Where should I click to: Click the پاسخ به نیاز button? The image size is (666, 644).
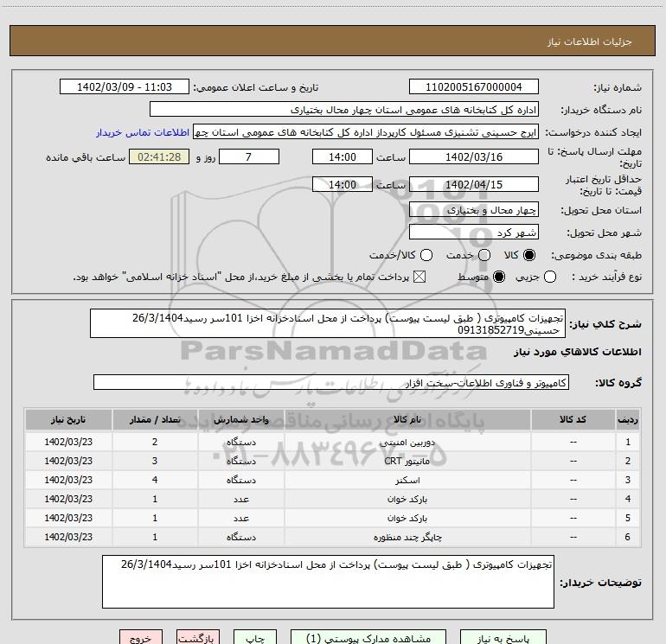point(503,637)
